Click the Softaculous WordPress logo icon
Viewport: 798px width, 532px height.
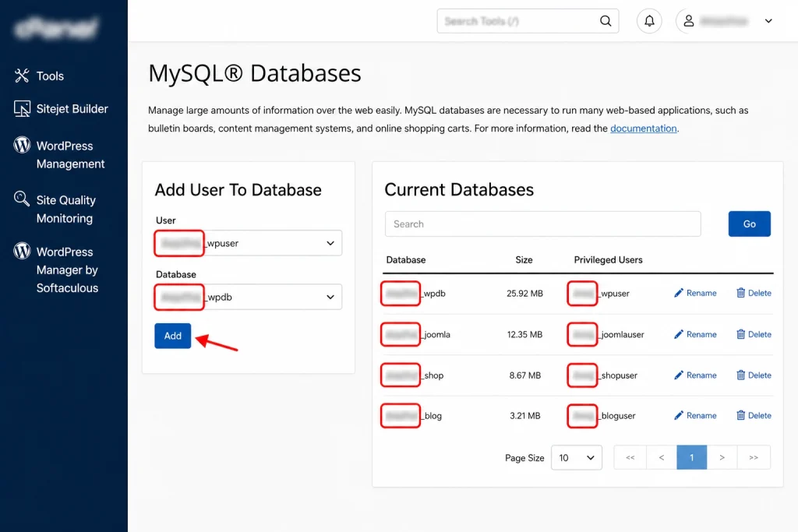click(x=22, y=251)
